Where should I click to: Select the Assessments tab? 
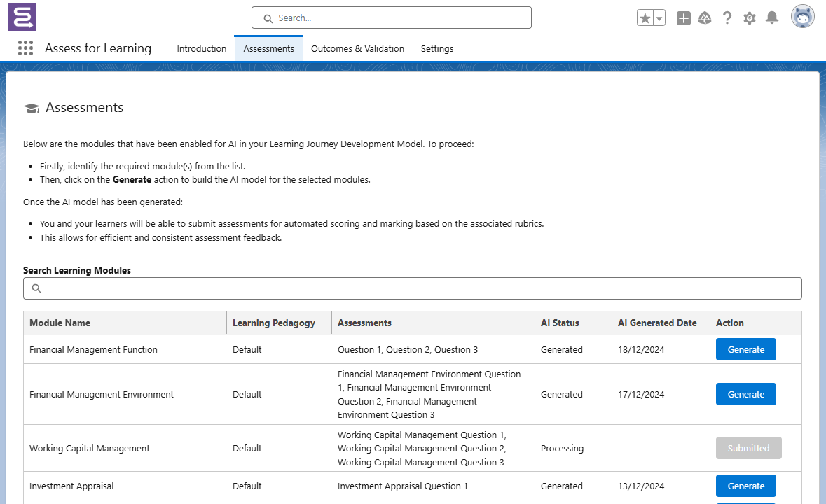[x=268, y=49]
